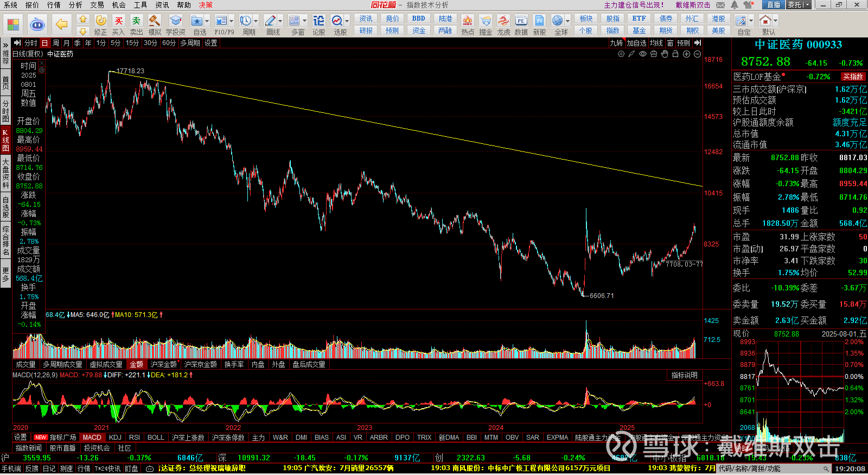Click the yellow down arrow icon
The image size is (868, 475).
pyautogui.click(x=83, y=31)
